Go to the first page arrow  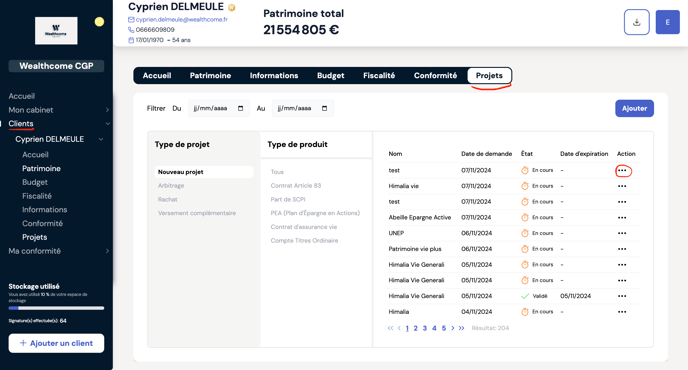coord(390,328)
